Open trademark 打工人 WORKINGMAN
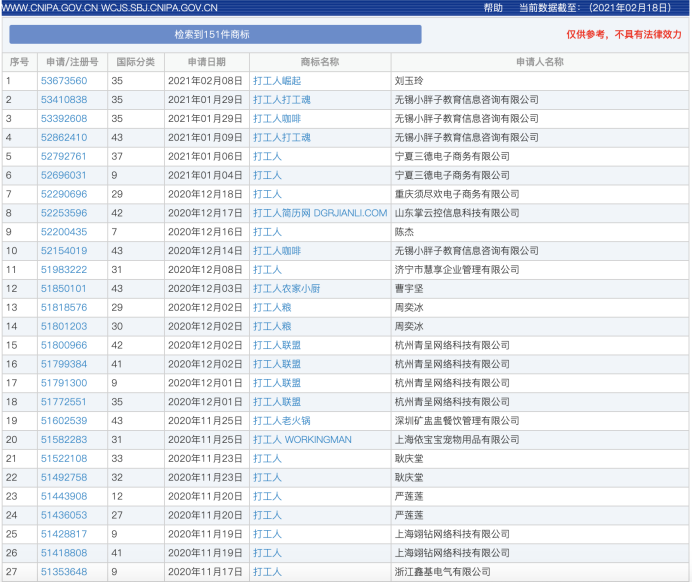Screen dimensions: 693x583 (x=302, y=440)
